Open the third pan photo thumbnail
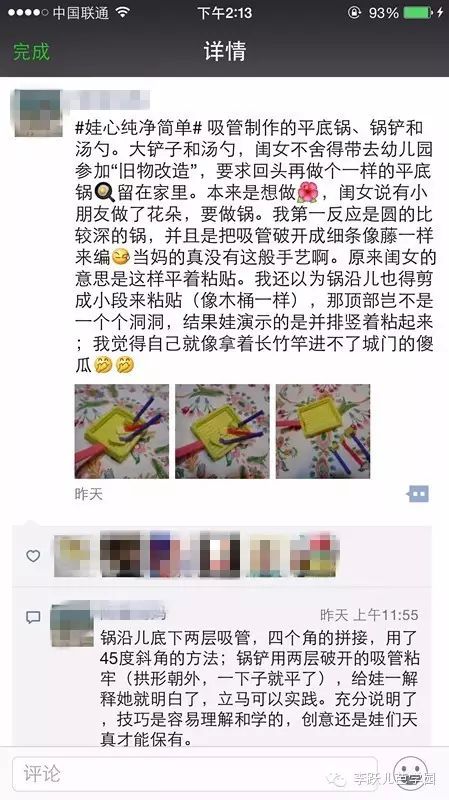Image resolution: width=449 pixels, height=800 pixels. click(x=323, y=431)
